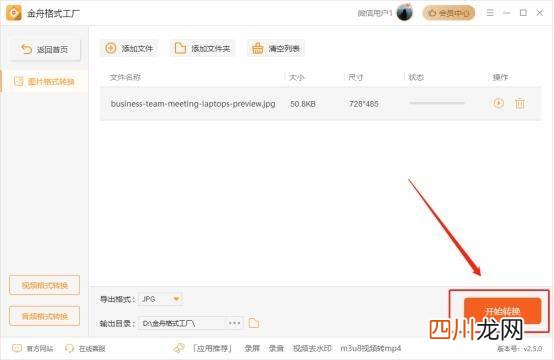Image resolution: width=554 pixels, height=360 pixels.
Task: Expand the 导出格式 JPG dropdown
Action: coord(160,299)
